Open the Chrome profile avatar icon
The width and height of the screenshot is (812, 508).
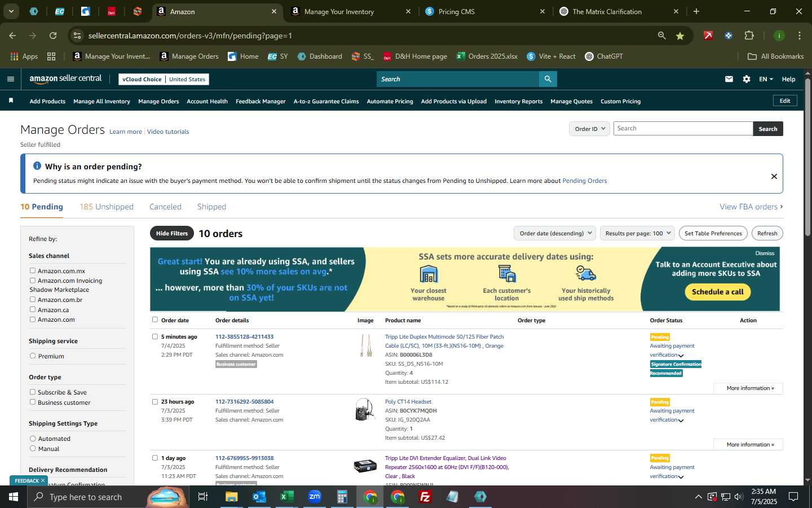pos(779,36)
